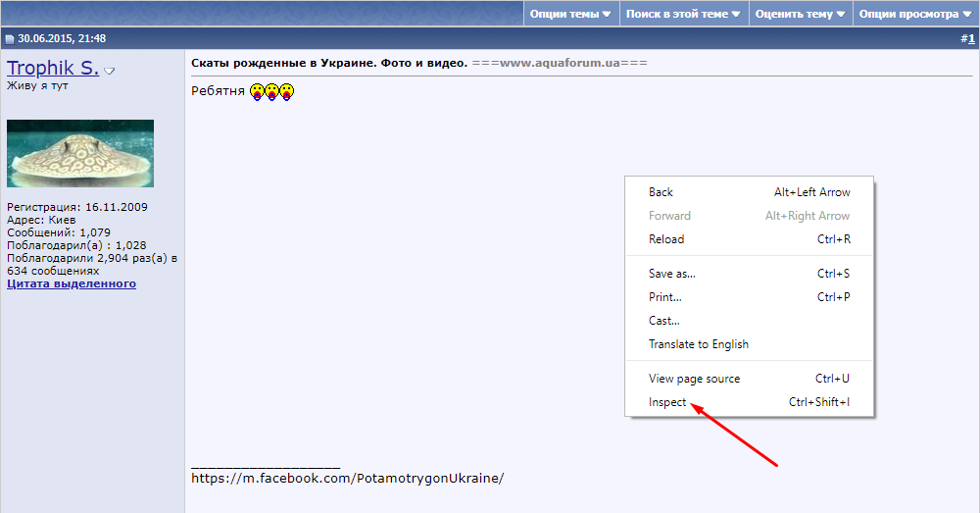Viewport: 980px width, 513px height.
Task: Open post number #1 permalink
Action: click(x=967, y=38)
